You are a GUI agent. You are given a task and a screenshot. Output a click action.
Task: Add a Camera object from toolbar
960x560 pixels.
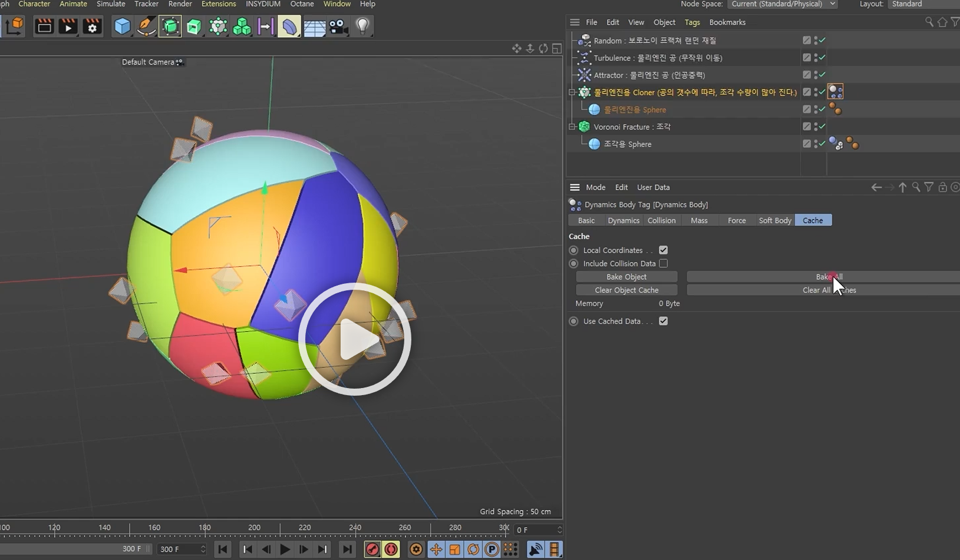coord(338,27)
